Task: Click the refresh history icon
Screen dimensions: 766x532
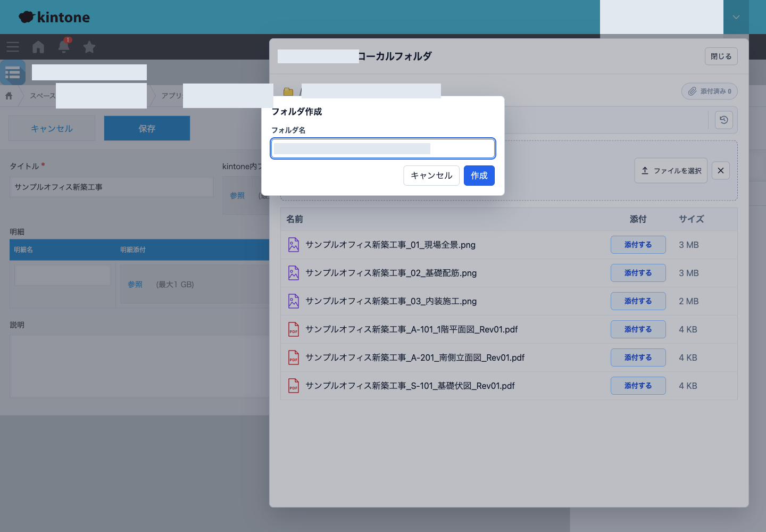Action: 724,120
